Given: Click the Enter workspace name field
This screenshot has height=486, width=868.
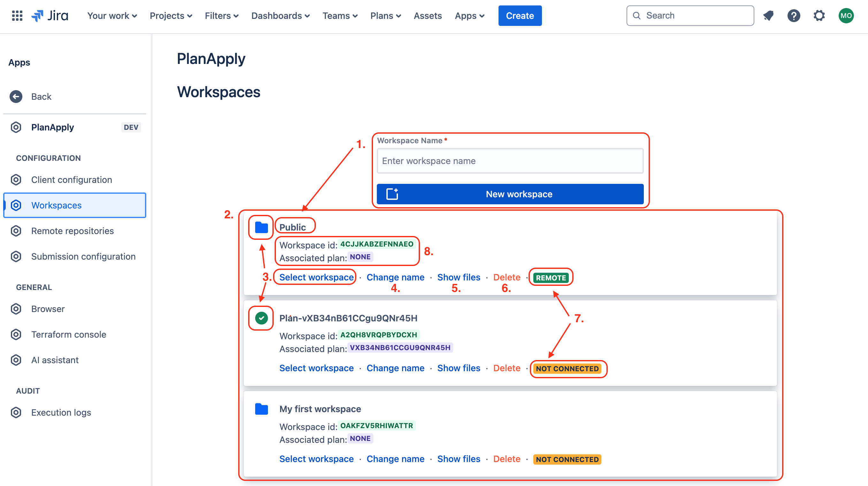Looking at the screenshot, I should coord(510,161).
